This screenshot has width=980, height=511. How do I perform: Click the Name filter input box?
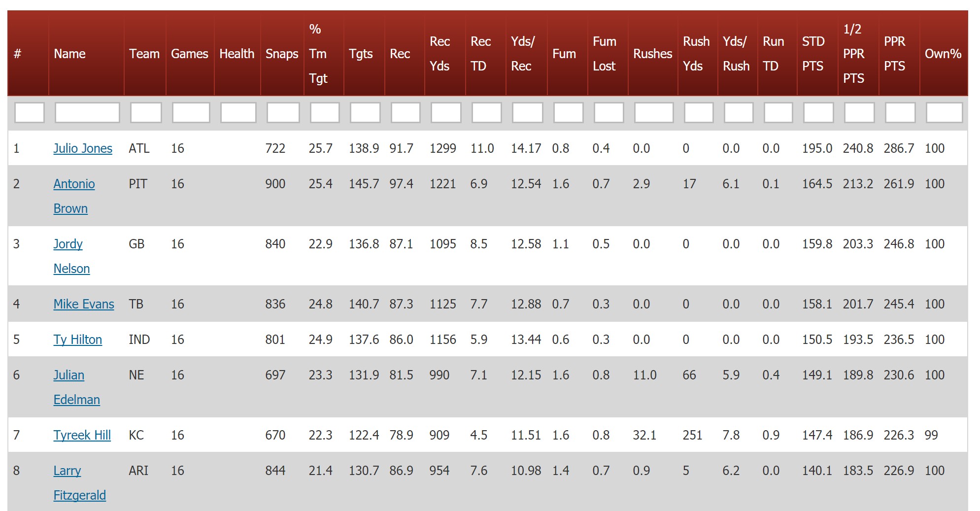87,112
